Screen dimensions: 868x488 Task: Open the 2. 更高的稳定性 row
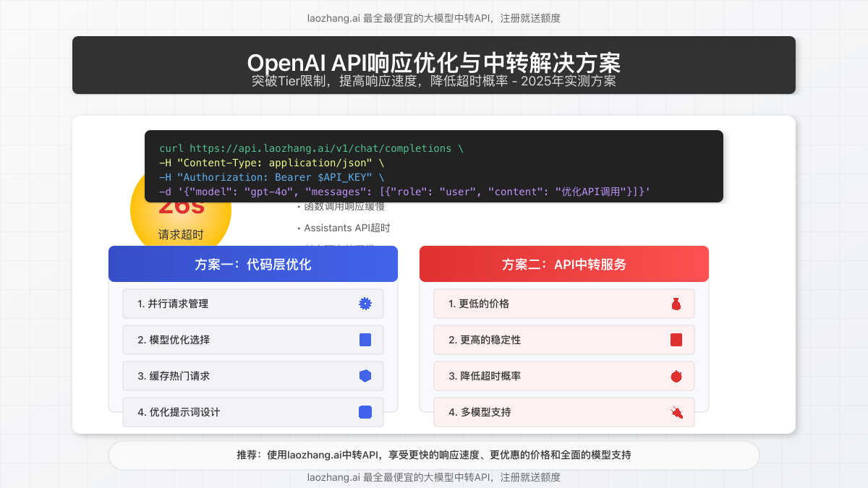tap(564, 340)
